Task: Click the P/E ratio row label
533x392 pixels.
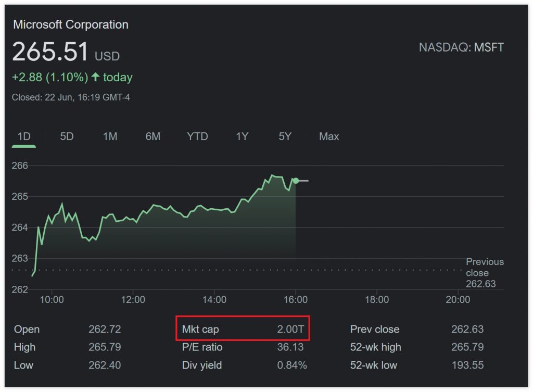Action: pyautogui.click(x=202, y=347)
